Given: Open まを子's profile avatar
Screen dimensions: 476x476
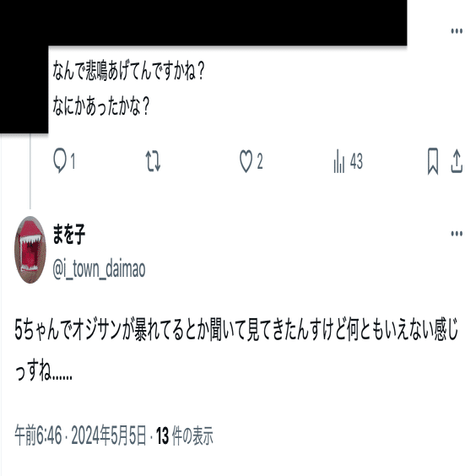Looking at the screenshot, I should pos(30,250).
